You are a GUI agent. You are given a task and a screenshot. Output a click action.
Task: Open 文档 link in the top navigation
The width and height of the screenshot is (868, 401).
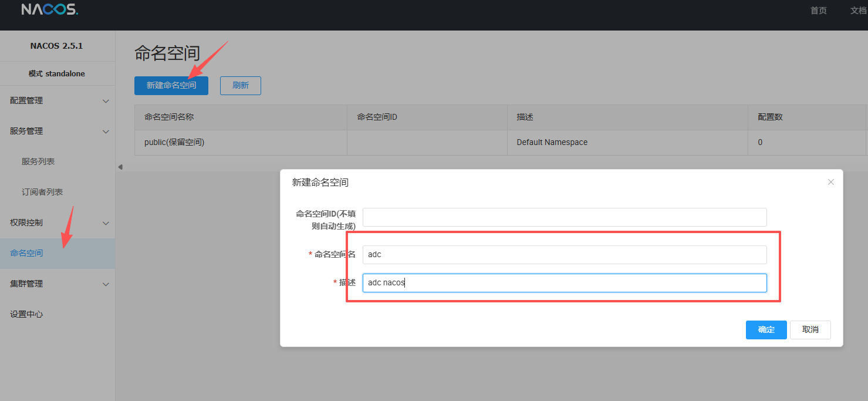click(857, 11)
